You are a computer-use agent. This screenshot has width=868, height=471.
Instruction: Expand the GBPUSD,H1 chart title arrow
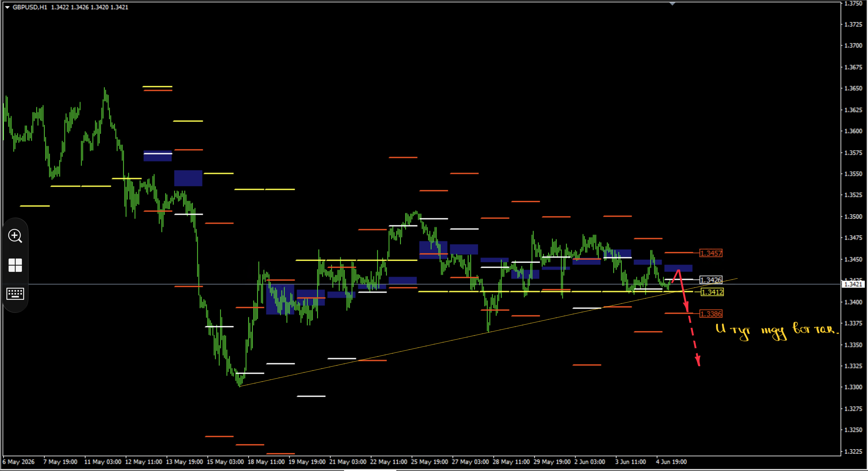pyautogui.click(x=7, y=7)
